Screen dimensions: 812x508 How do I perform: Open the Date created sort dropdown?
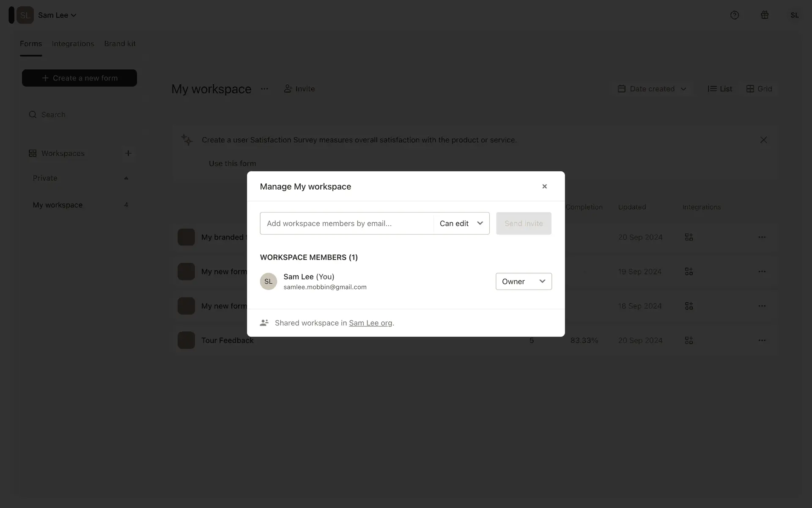(652, 89)
